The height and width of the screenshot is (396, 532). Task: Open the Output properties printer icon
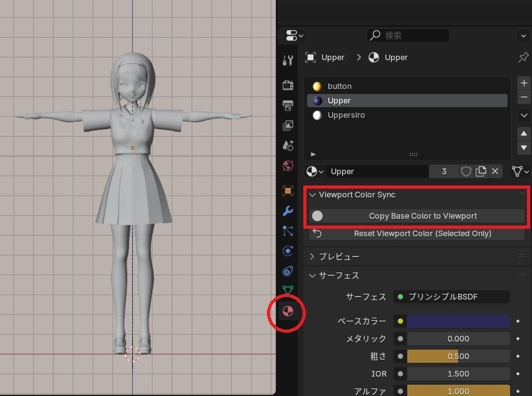pos(287,106)
